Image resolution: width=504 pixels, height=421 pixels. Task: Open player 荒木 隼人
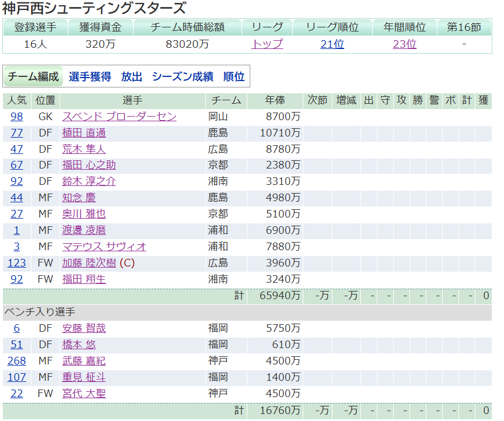pyautogui.click(x=84, y=149)
